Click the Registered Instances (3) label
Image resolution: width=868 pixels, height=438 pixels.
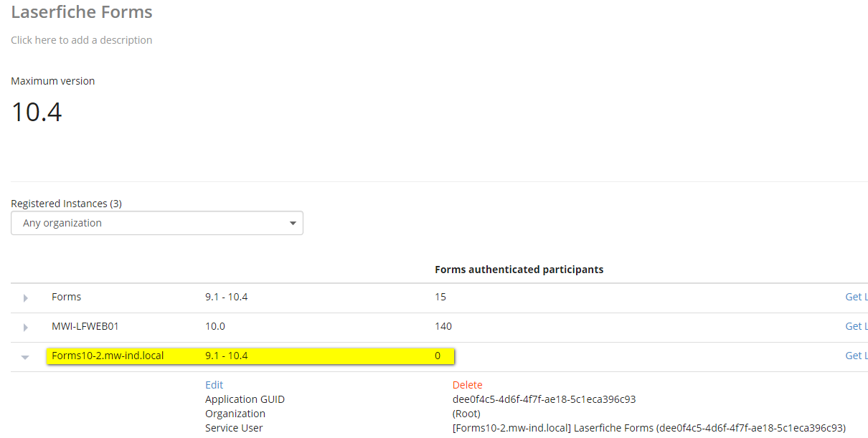(66, 204)
